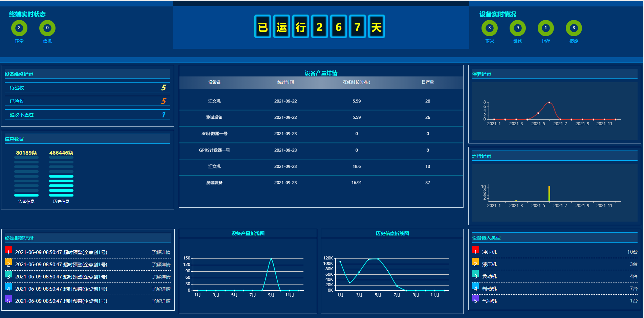Click the purple badge beside 气冲机
This screenshot has height=318, width=644.
pyautogui.click(x=475, y=298)
